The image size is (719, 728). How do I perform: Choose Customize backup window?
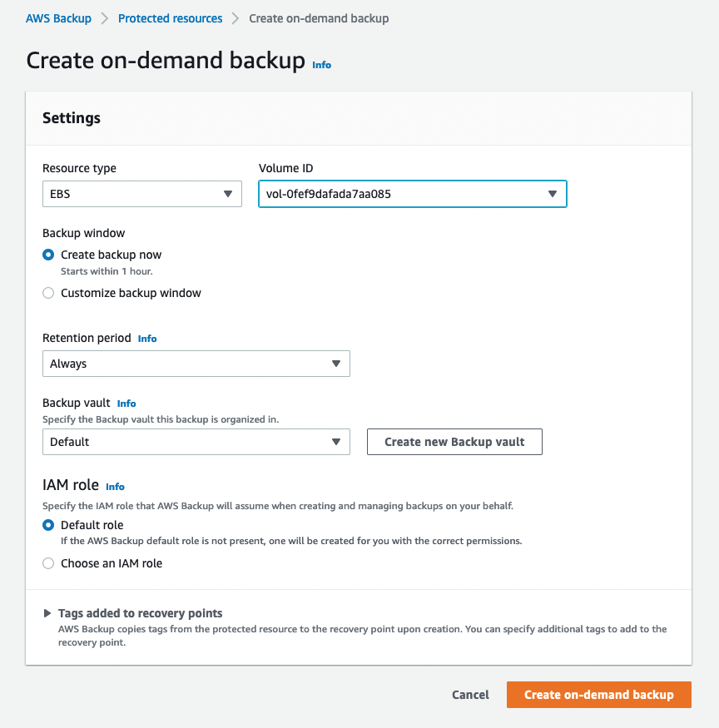click(x=47, y=293)
